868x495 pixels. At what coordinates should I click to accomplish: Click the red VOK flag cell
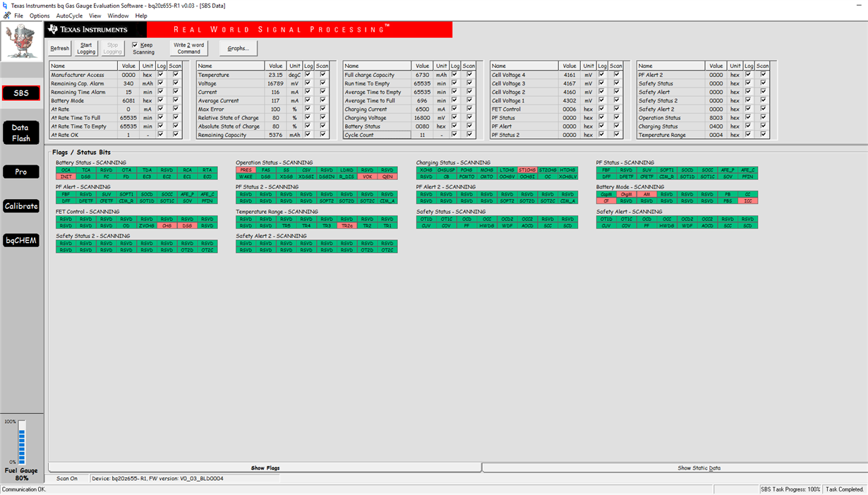click(367, 177)
